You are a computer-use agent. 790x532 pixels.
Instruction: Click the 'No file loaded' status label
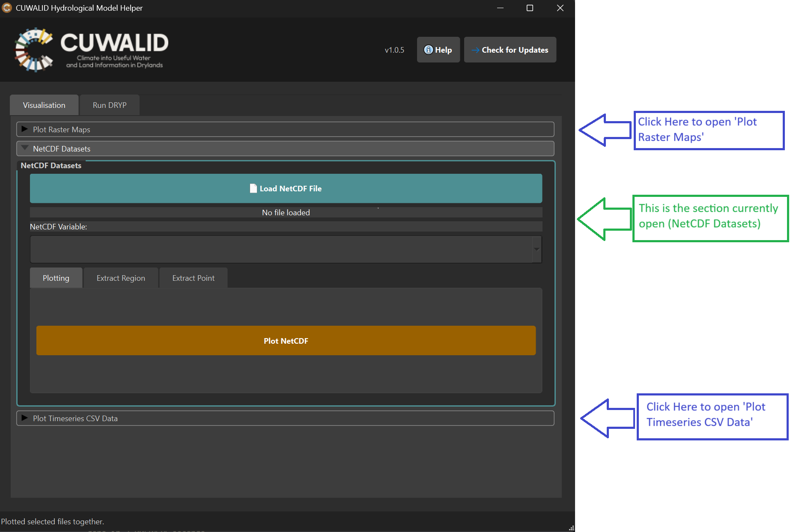click(x=286, y=212)
